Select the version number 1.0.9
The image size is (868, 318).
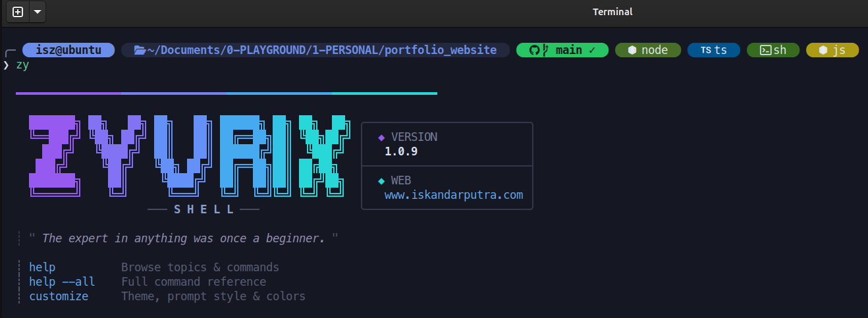401,151
